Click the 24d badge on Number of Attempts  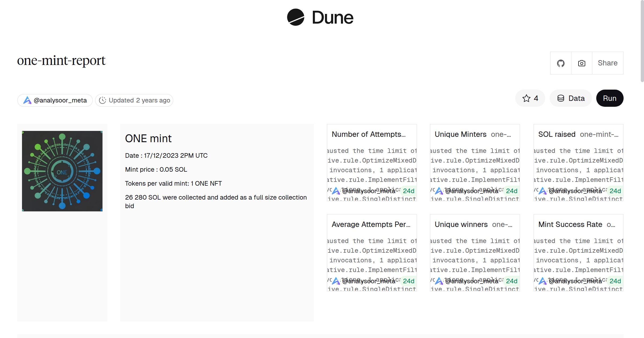[x=408, y=191]
